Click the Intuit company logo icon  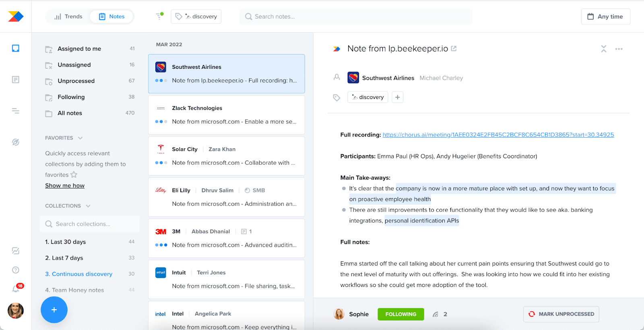pos(161,272)
